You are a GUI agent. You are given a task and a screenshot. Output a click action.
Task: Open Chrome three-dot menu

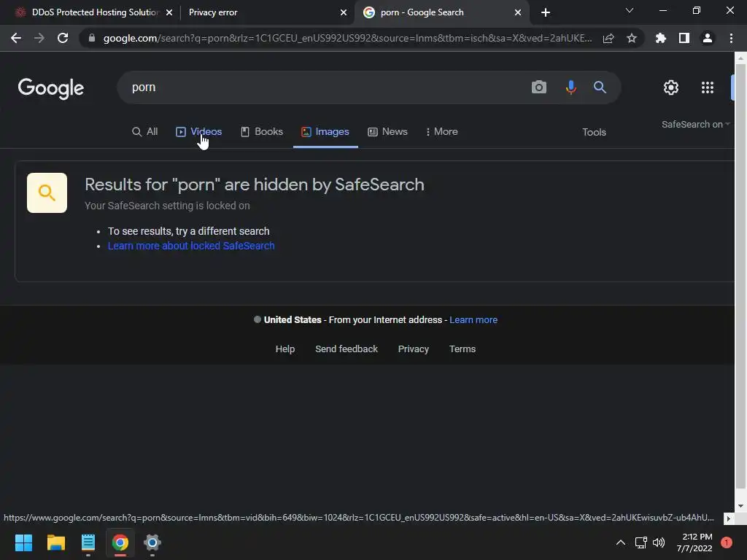(731, 38)
